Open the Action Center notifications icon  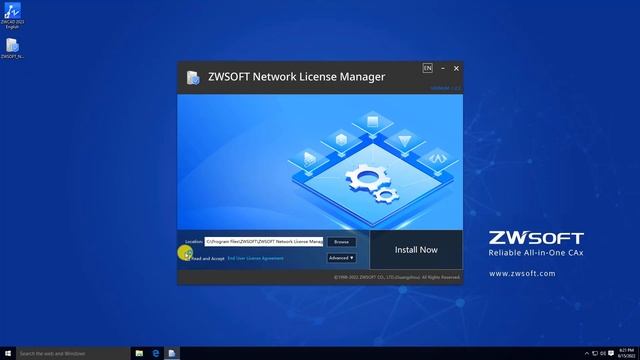[611, 353]
